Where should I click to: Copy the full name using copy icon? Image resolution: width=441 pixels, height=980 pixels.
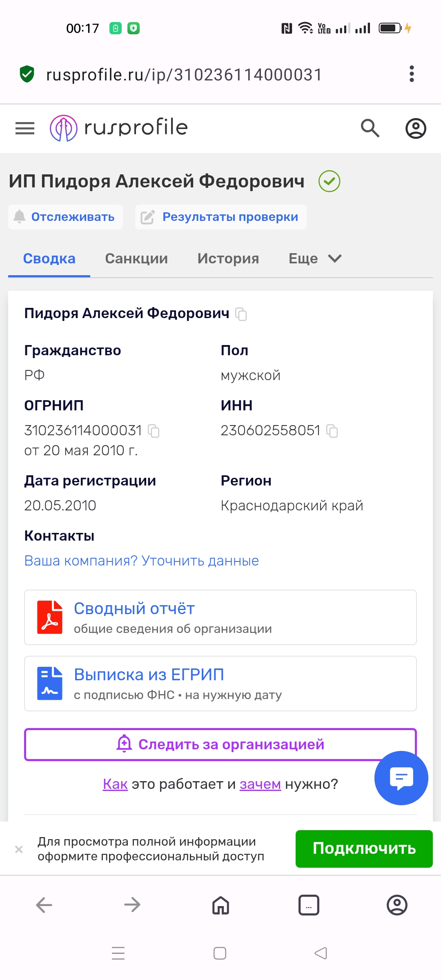click(241, 314)
